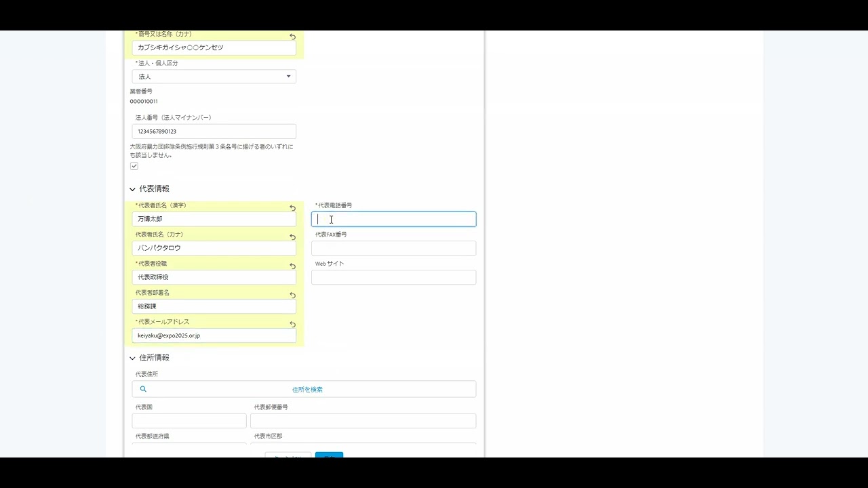The height and width of the screenshot is (488, 868).
Task: Click the 代表郵便番号 input field
Action: coord(363,421)
